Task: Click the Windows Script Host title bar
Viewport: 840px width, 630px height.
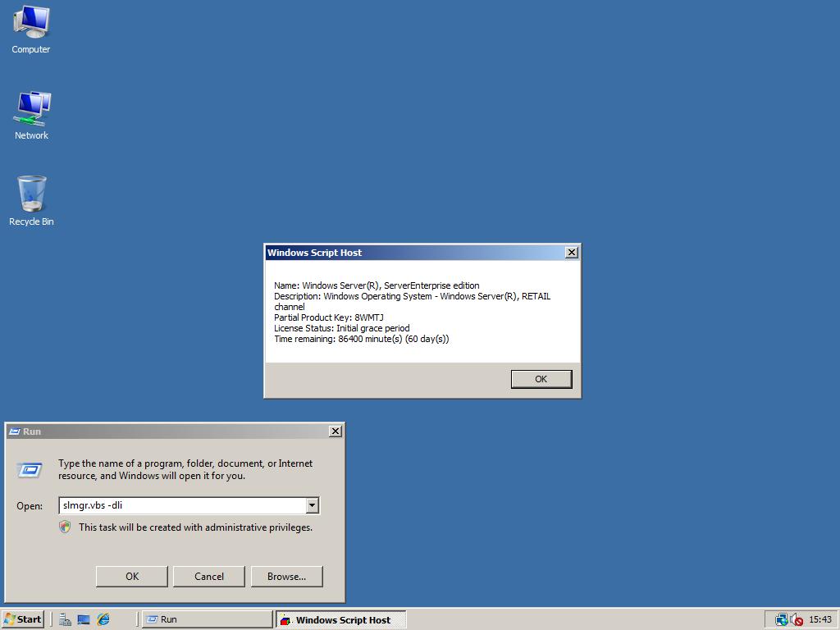Action: click(415, 253)
